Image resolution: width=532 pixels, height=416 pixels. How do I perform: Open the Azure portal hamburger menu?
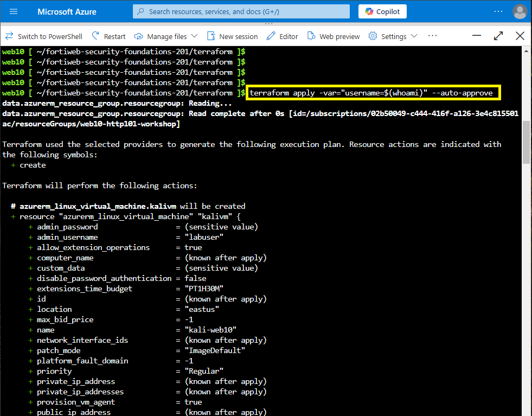[14, 11]
